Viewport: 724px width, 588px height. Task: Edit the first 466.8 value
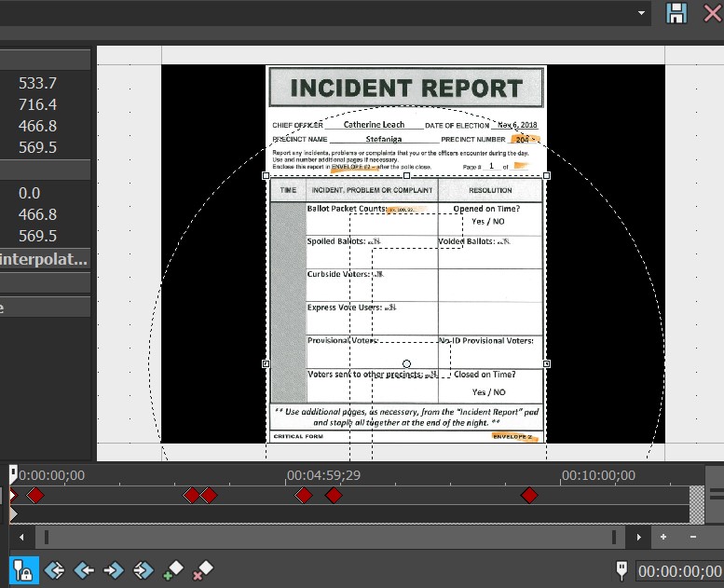pos(37,126)
